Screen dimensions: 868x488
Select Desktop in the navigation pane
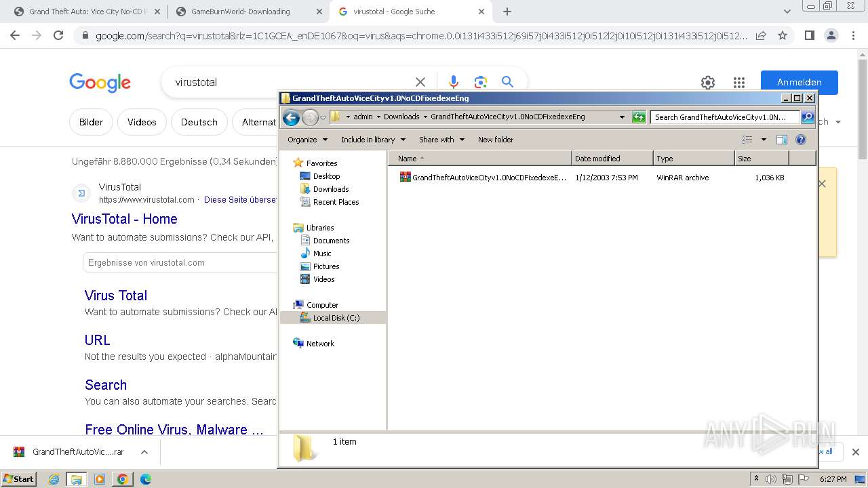[320, 176]
